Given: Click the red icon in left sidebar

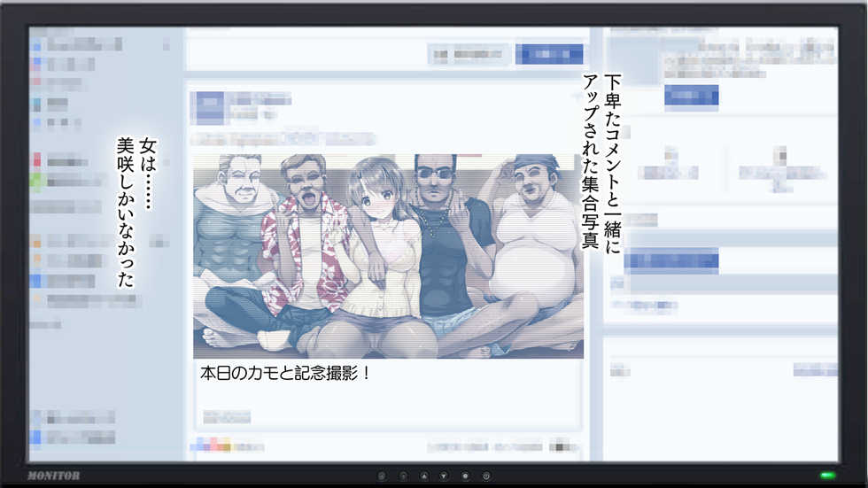Looking at the screenshot, I should click(36, 161).
